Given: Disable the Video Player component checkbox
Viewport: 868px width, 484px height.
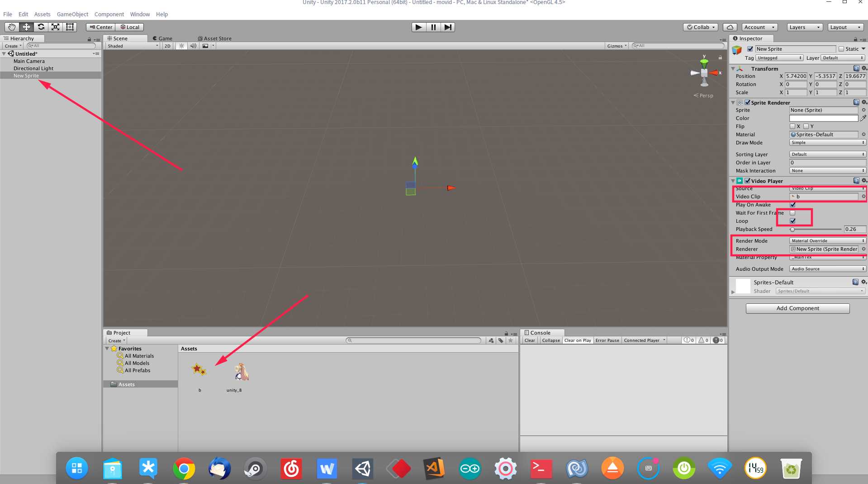Looking at the screenshot, I should (x=748, y=181).
